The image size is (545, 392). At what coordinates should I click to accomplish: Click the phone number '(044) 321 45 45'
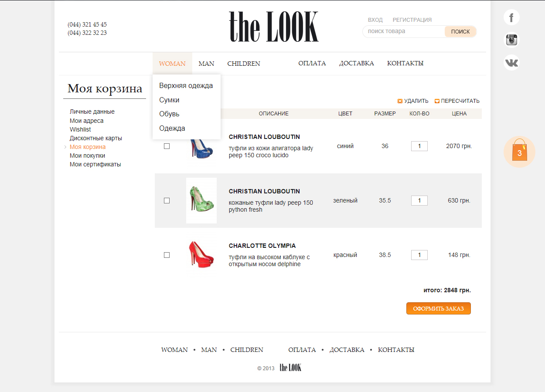87,25
